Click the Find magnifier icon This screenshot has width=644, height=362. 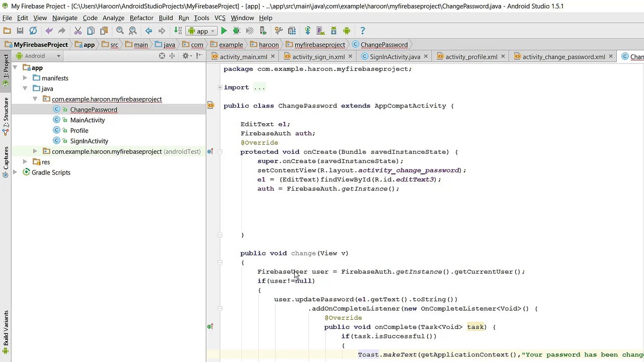coord(120,31)
